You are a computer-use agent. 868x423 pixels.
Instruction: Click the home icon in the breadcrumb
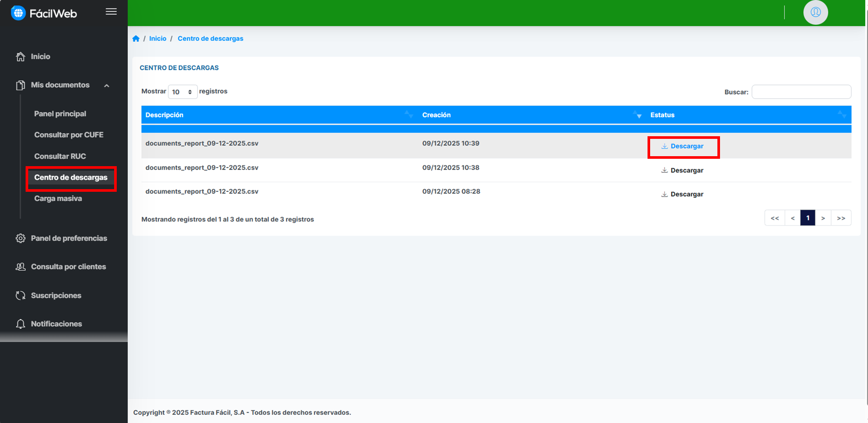(x=136, y=39)
